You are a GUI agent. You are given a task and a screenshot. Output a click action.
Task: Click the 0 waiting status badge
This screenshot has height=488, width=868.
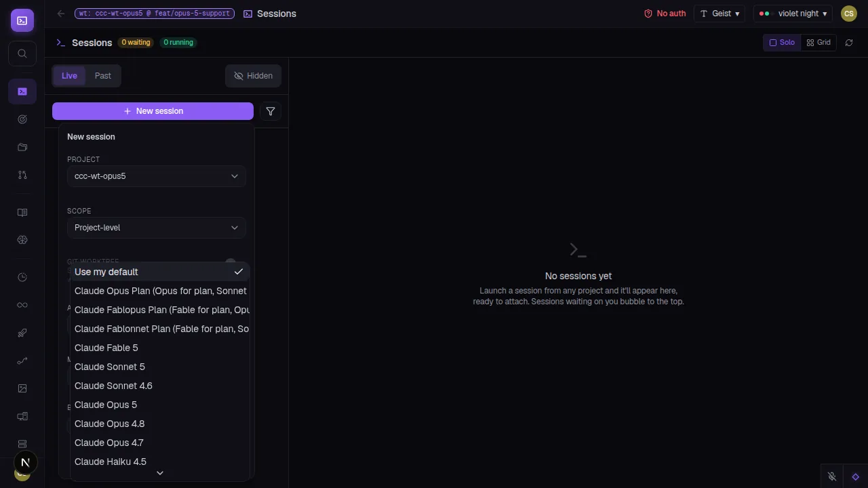(x=136, y=43)
